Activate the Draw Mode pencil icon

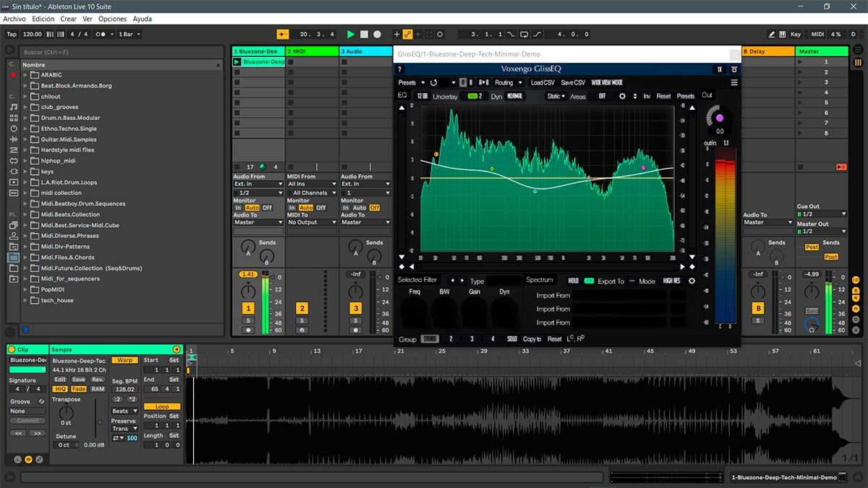772,34
